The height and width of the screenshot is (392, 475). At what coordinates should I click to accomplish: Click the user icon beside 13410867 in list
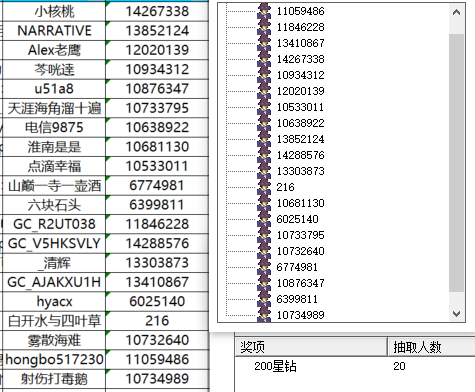click(x=264, y=43)
